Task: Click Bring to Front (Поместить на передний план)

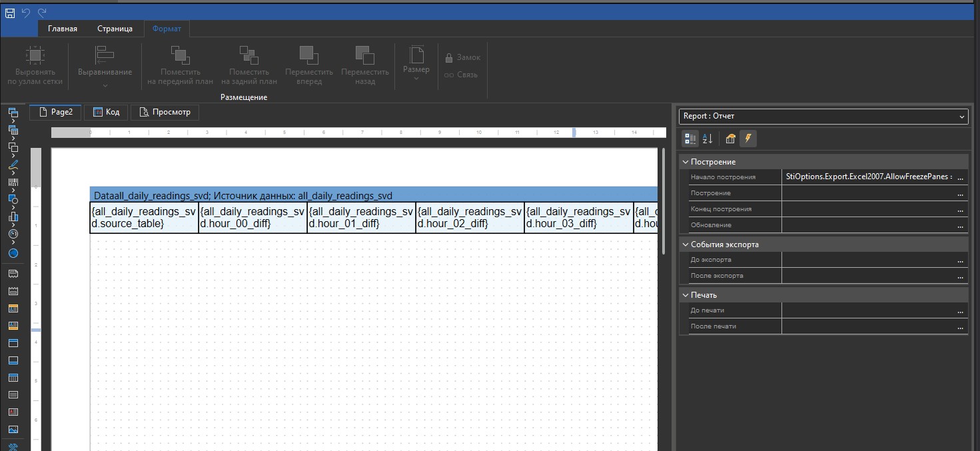Action: (x=180, y=66)
